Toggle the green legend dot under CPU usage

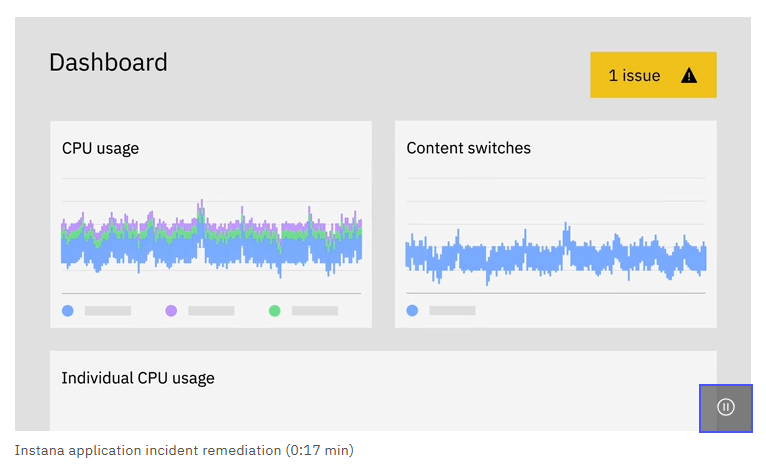click(274, 311)
